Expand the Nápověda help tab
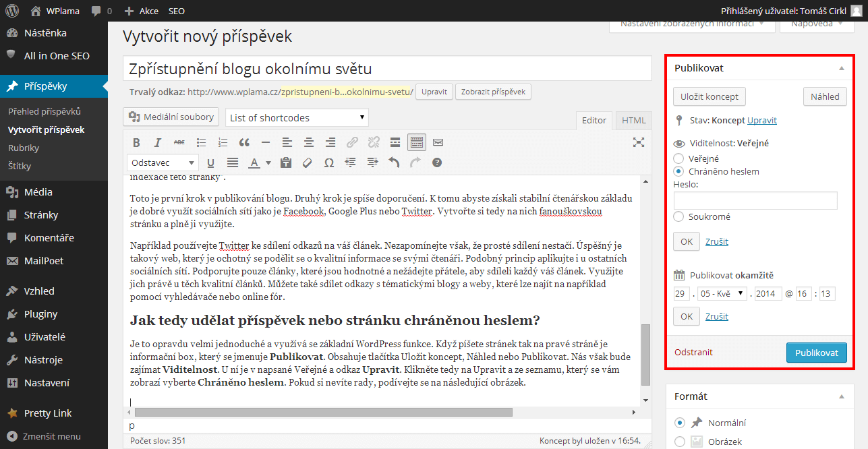Image resolution: width=868 pixels, height=449 pixels. pyautogui.click(x=816, y=24)
